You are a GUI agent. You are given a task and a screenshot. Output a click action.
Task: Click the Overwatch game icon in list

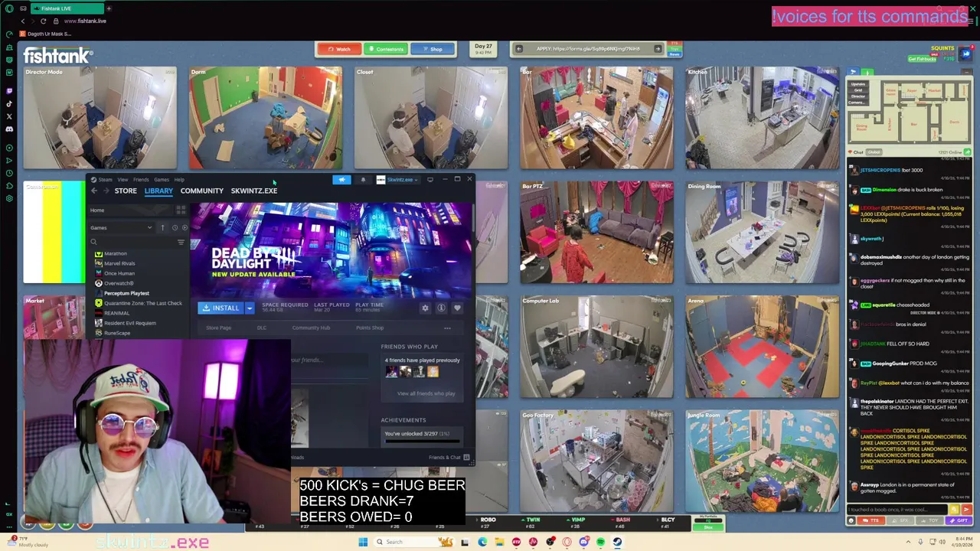(98, 283)
